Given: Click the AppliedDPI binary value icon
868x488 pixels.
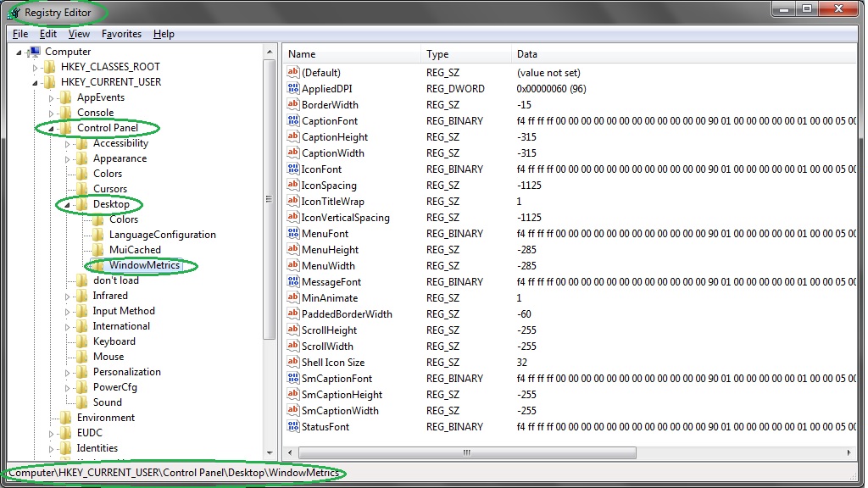Looking at the screenshot, I should click(x=292, y=88).
